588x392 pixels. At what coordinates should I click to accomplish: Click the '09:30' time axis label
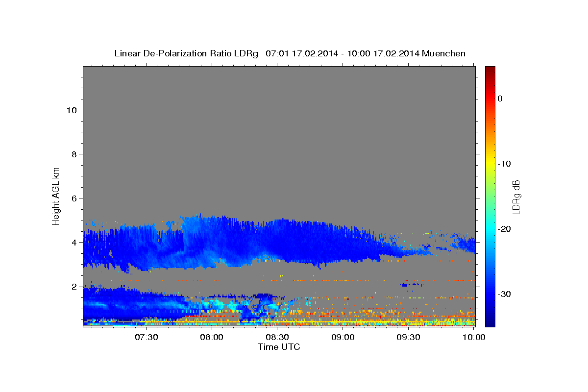point(408,338)
